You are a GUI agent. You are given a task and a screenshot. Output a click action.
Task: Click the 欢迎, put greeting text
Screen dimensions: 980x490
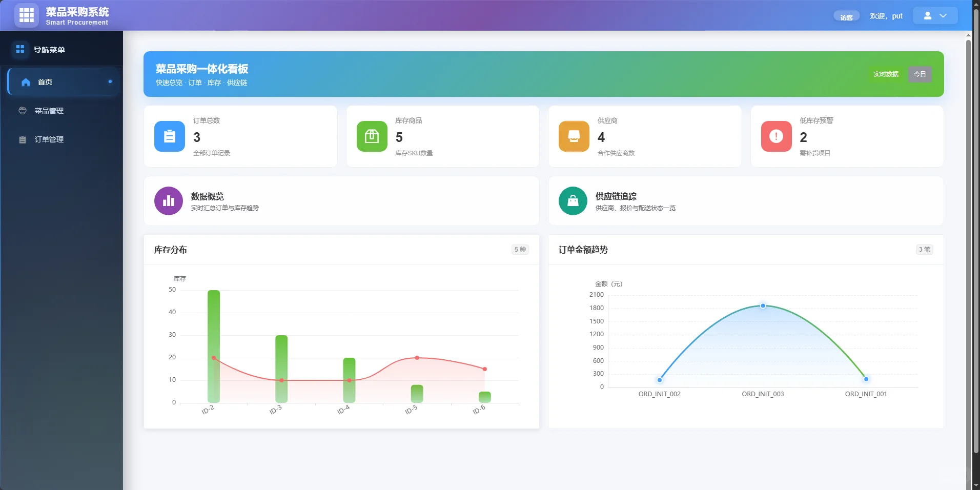pos(886,16)
